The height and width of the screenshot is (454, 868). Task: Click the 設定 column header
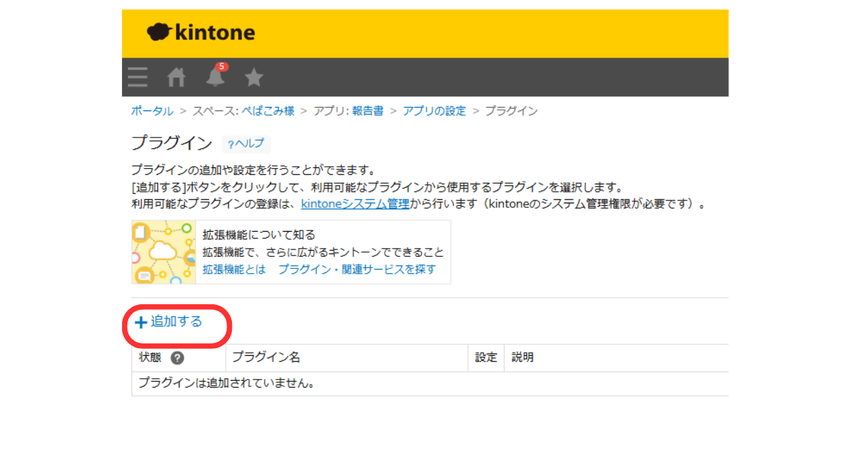[x=486, y=357]
